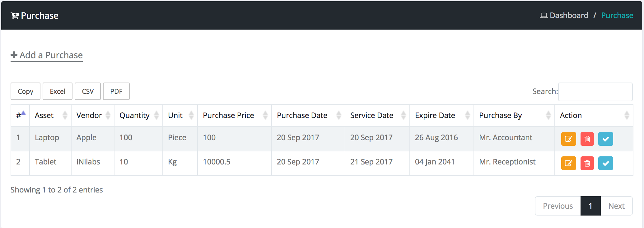Image resolution: width=644 pixels, height=228 pixels.
Task: Approve the Tablet purchase with checkmark
Action: [605, 163]
